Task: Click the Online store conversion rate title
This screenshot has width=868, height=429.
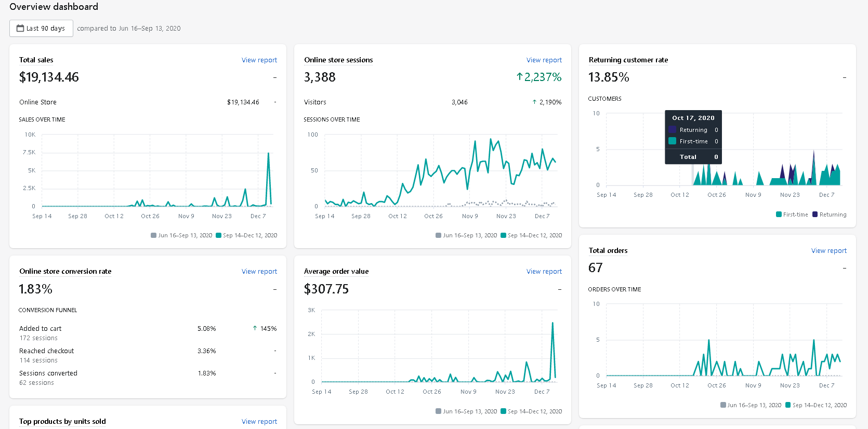Action: [x=65, y=272]
